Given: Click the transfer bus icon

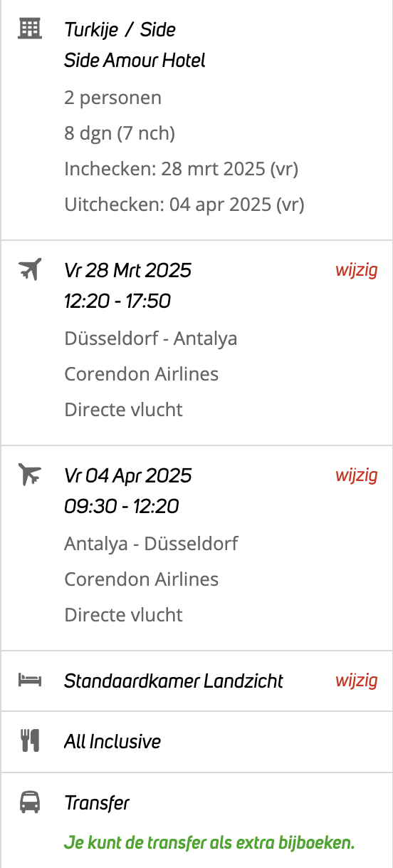Looking at the screenshot, I should tap(29, 803).
